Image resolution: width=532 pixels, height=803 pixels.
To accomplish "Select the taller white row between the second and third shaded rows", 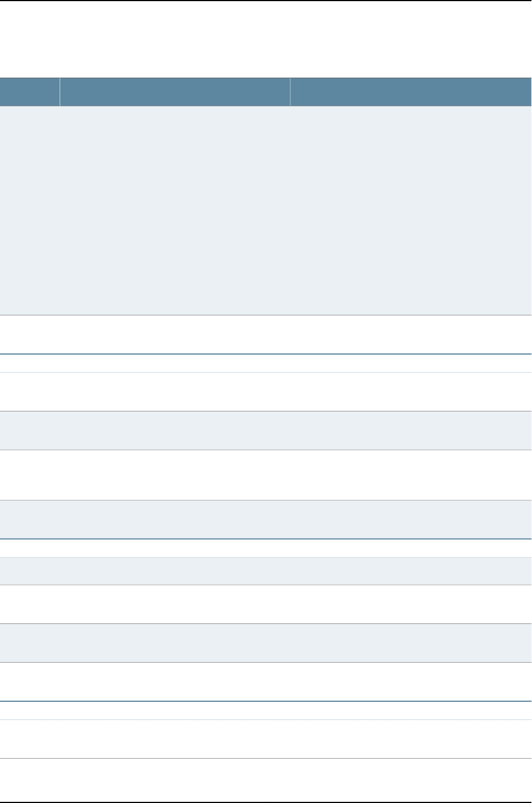I will [266, 475].
